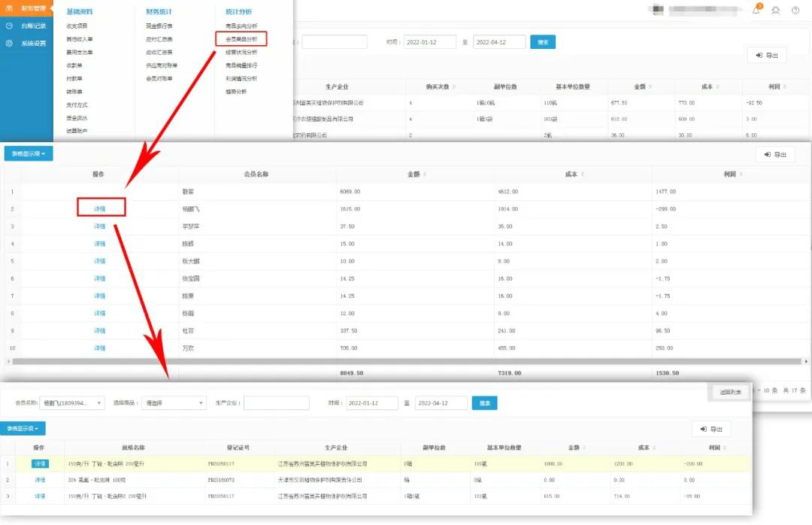Click the help question mark icon

click(795, 11)
